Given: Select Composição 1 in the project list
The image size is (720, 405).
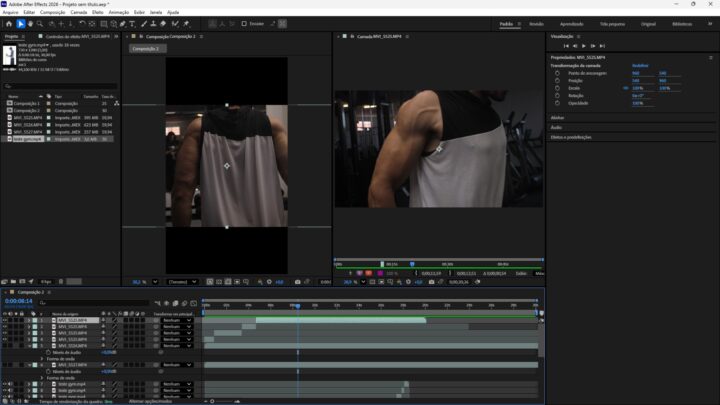Looking at the screenshot, I should click(27, 103).
